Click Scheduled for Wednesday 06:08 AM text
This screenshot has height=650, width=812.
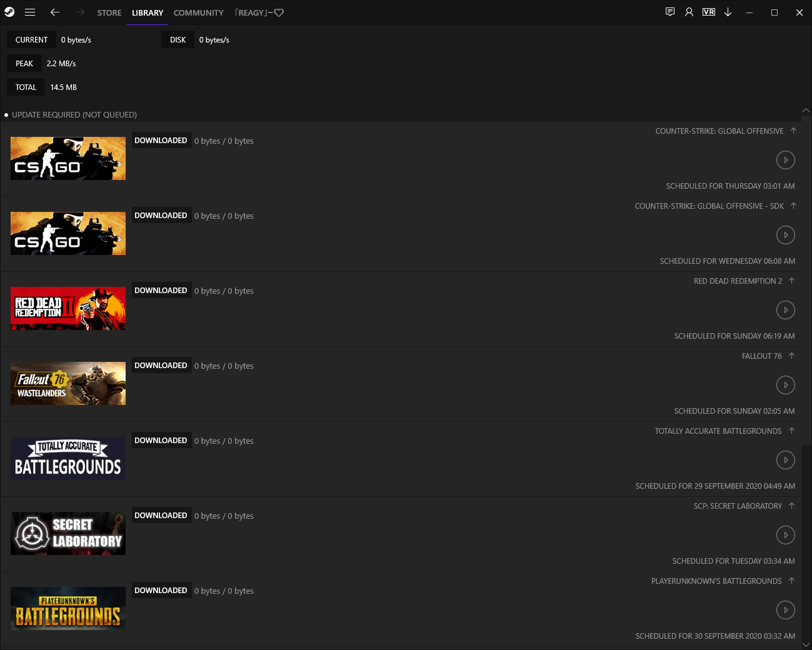(x=727, y=261)
